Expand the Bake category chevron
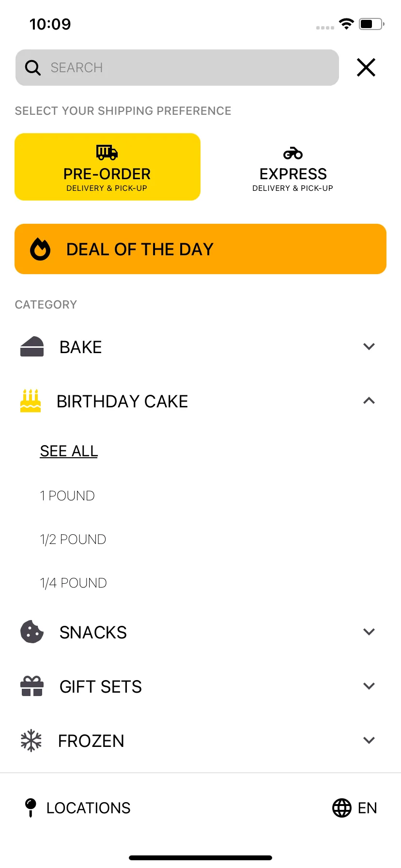 pos(369,346)
